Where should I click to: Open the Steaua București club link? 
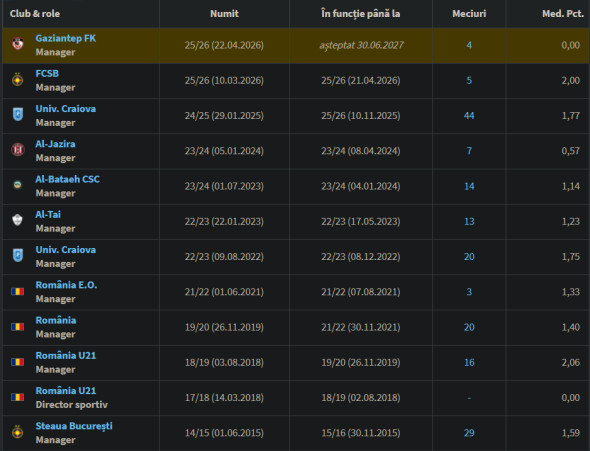tap(74, 426)
